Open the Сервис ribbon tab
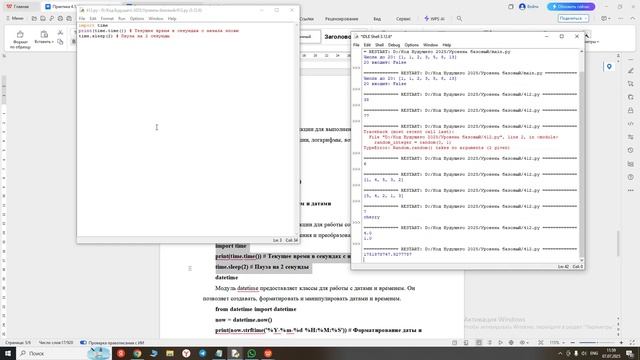Screen dimensions: 640x360 (403, 19)
